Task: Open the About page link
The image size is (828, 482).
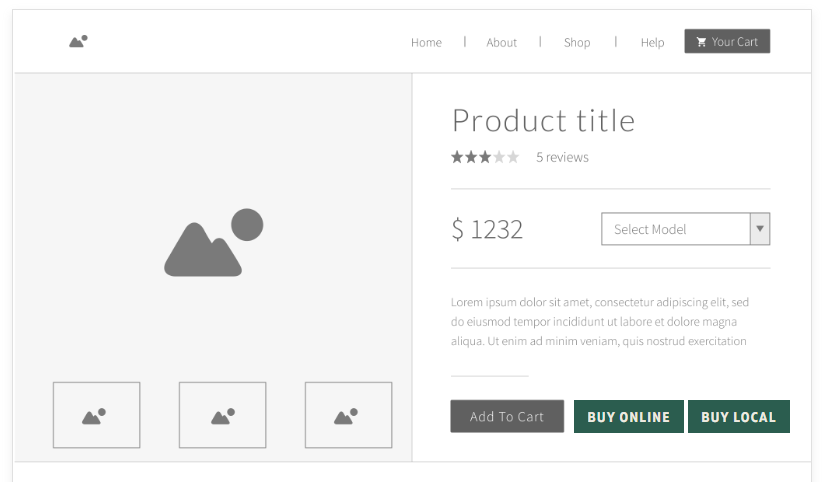Action: click(501, 42)
